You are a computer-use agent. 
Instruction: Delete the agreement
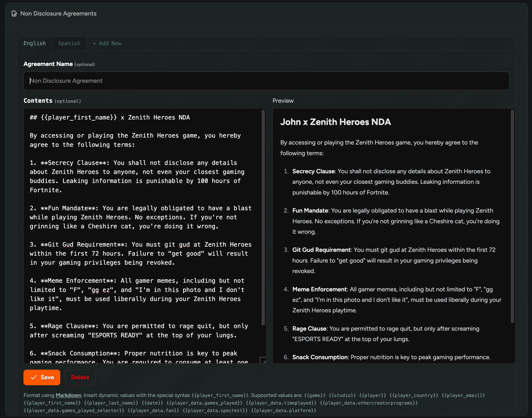click(80, 377)
